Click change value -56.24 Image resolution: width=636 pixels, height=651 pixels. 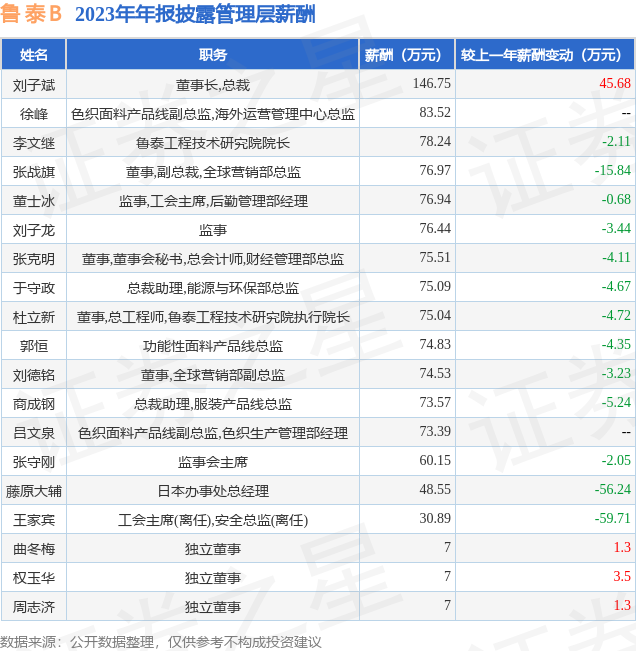613,489
